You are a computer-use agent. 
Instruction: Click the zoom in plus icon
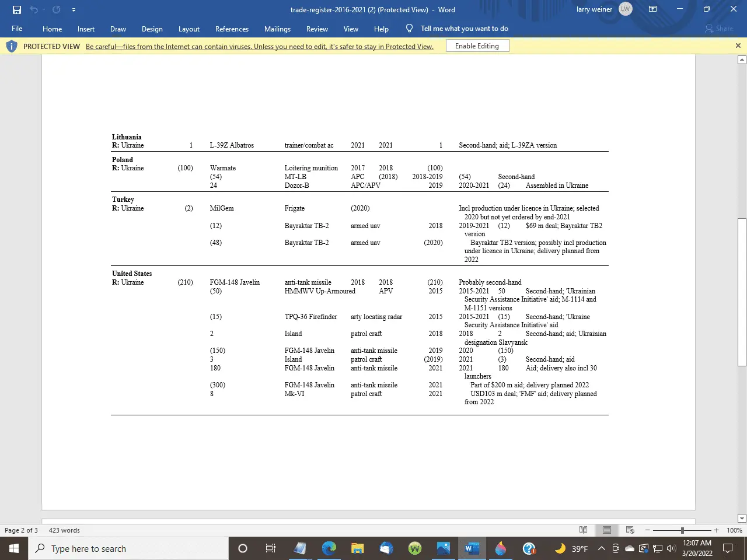click(x=716, y=530)
